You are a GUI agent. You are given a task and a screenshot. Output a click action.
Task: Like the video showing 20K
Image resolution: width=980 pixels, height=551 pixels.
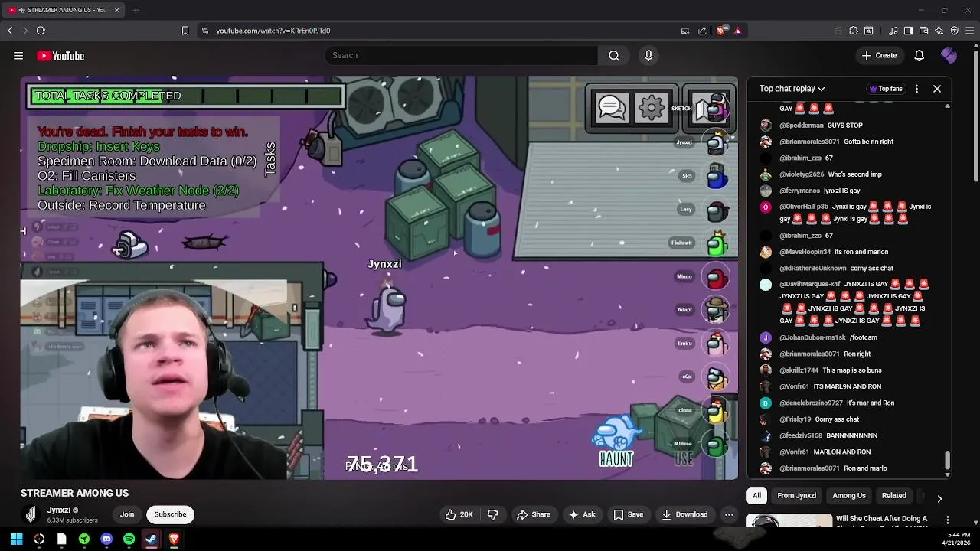(x=459, y=514)
